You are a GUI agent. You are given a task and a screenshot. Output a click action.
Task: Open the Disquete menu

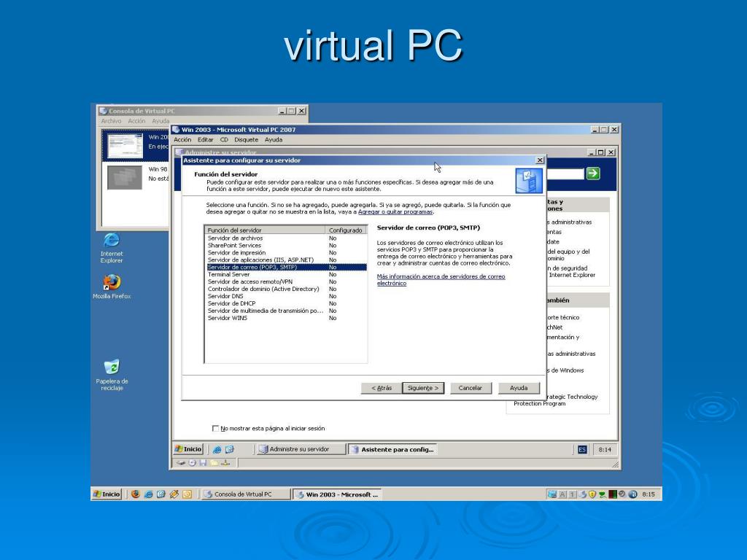[x=247, y=140]
